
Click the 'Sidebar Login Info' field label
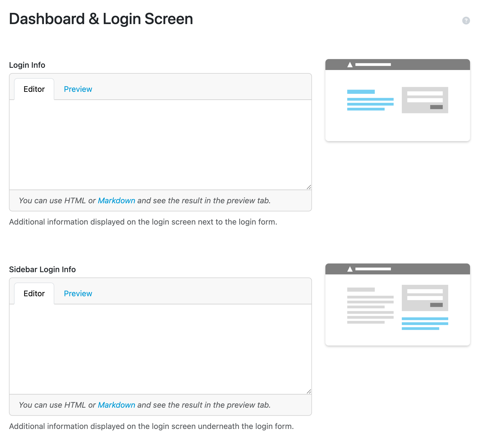42,269
